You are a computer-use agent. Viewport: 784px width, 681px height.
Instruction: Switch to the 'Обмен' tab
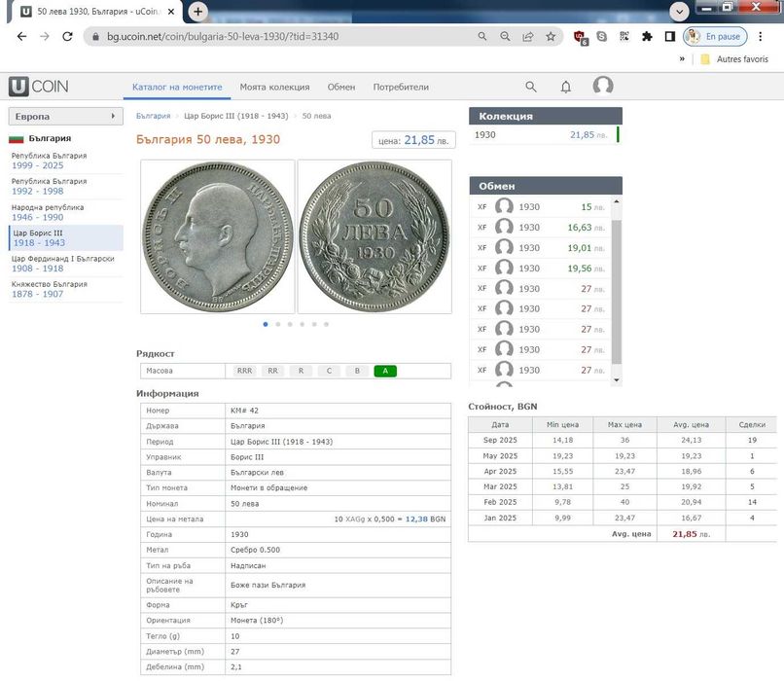coord(341,87)
